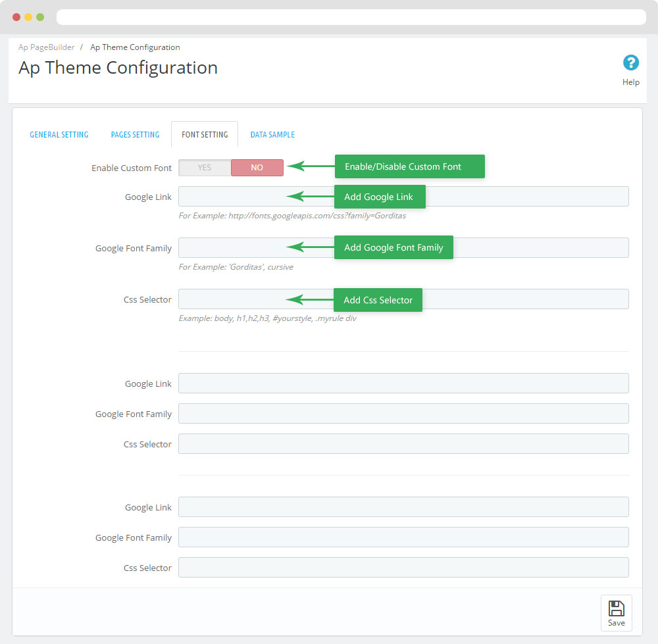Go to the Data Sample tab
658x644 pixels.
pyautogui.click(x=272, y=135)
